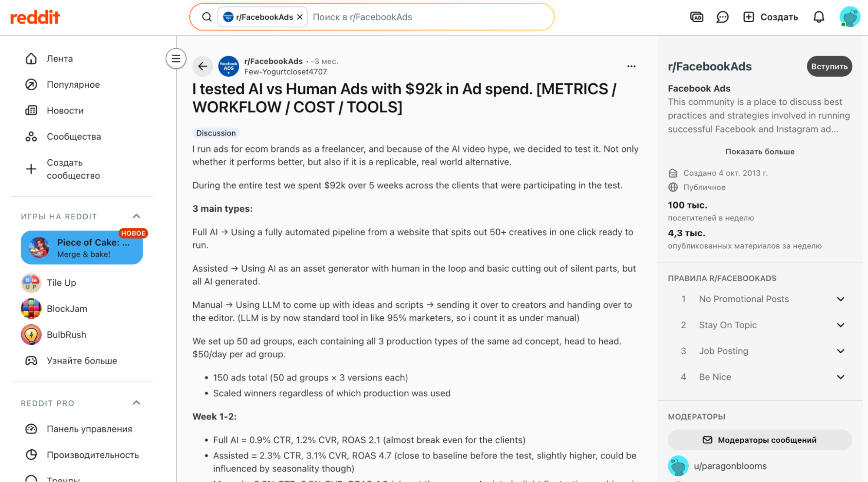Click Создать сообщество in the sidebar

coord(82,169)
